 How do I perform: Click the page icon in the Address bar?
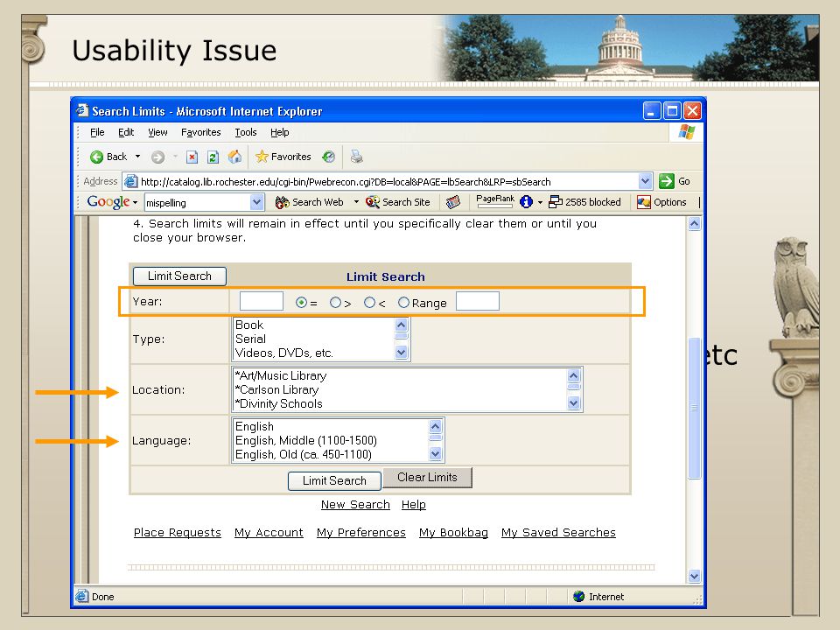(130, 182)
